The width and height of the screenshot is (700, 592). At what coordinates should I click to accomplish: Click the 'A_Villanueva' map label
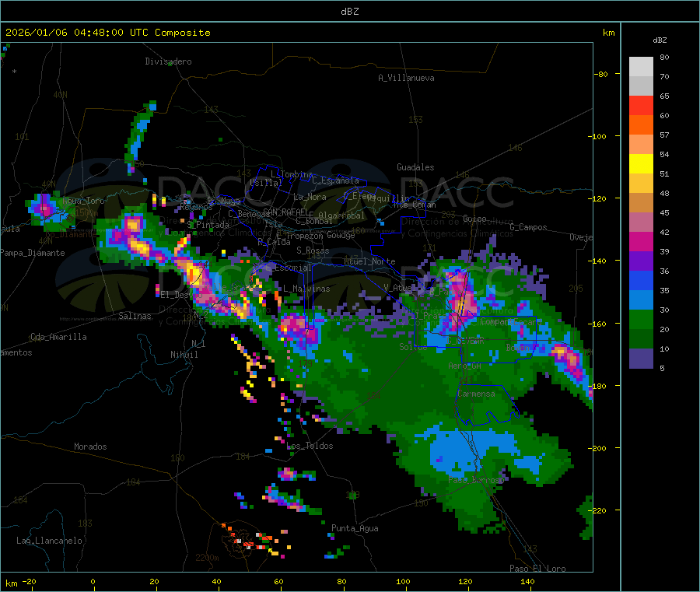pos(406,78)
